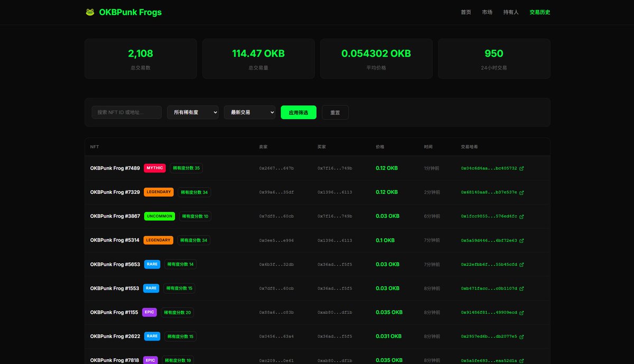Screen dimensions: 634x364
Task: Click the 0.1 OKB price
Action: click(385, 240)
